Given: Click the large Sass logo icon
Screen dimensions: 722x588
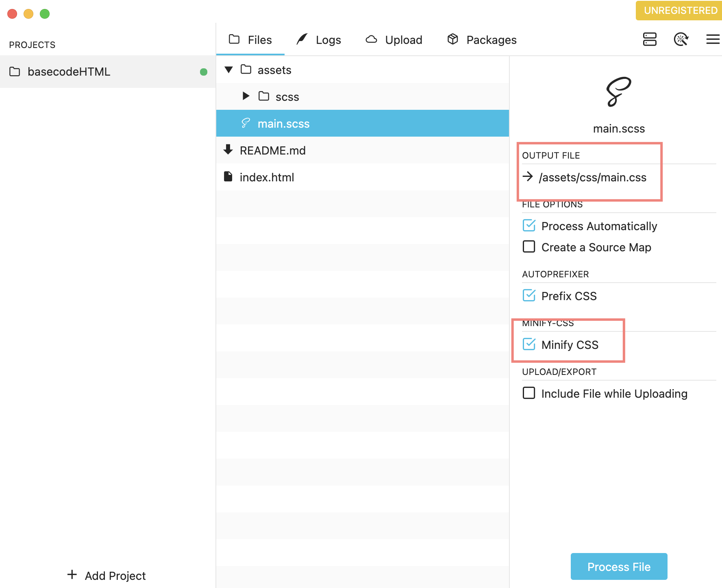Looking at the screenshot, I should point(618,91).
